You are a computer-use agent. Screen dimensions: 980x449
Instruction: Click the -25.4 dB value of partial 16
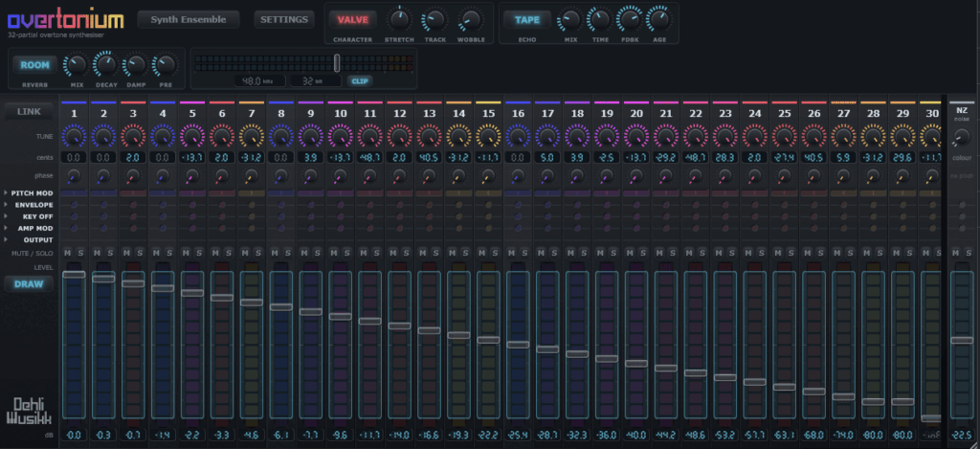tap(518, 436)
